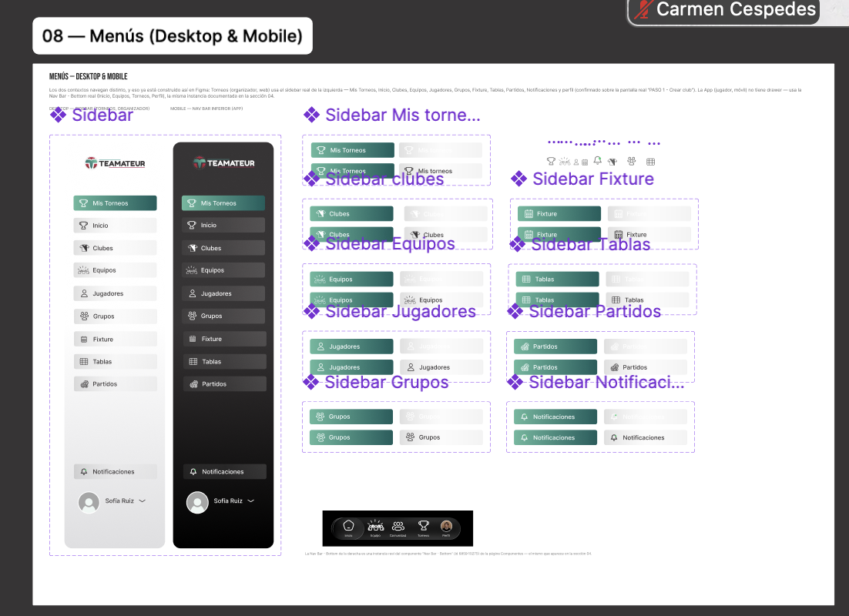The image size is (849, 616).
Task: Click the gray Fixture variant with dark label
Action: coord(649,234)
